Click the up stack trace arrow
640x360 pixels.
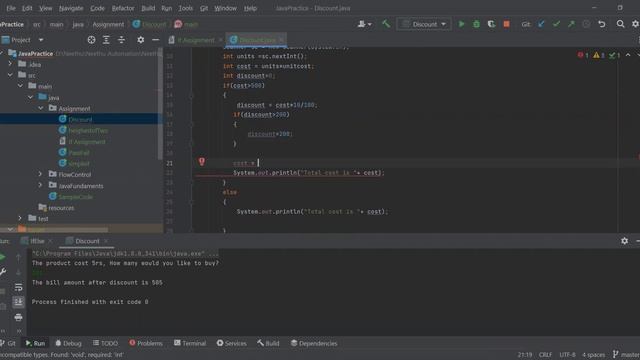(x=18, y=257)
